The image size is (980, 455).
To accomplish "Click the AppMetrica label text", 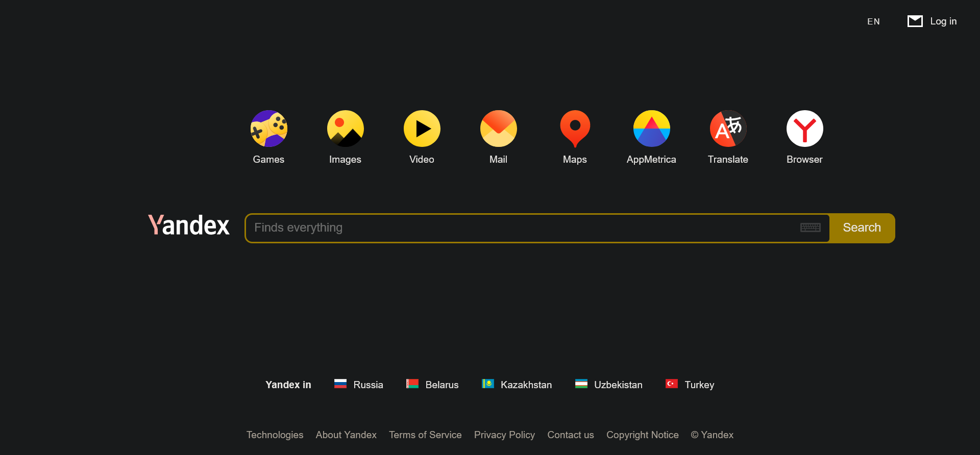I will click(651, 159).
